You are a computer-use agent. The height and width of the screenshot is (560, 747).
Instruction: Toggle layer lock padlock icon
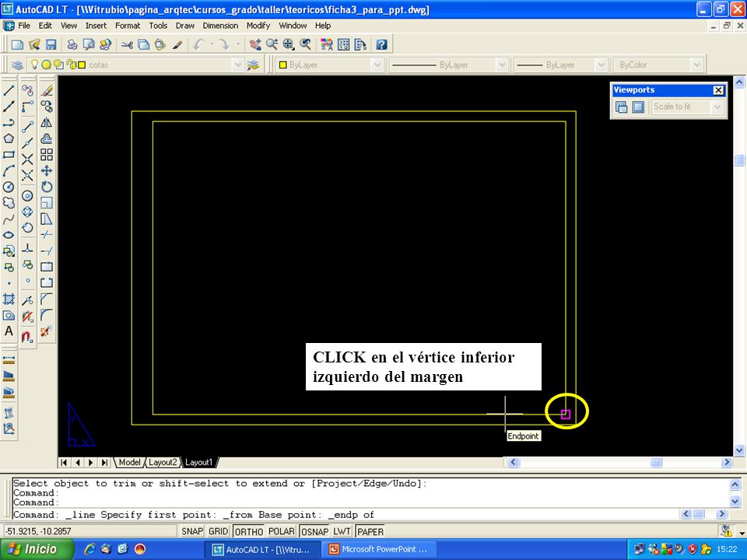point(71,65)
